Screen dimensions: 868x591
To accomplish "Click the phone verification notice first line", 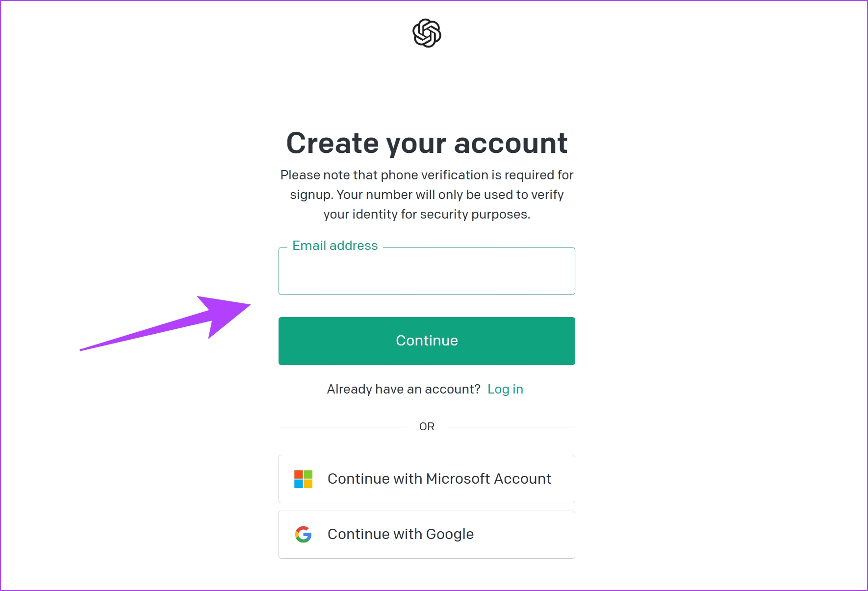I will tap(427, 175).
